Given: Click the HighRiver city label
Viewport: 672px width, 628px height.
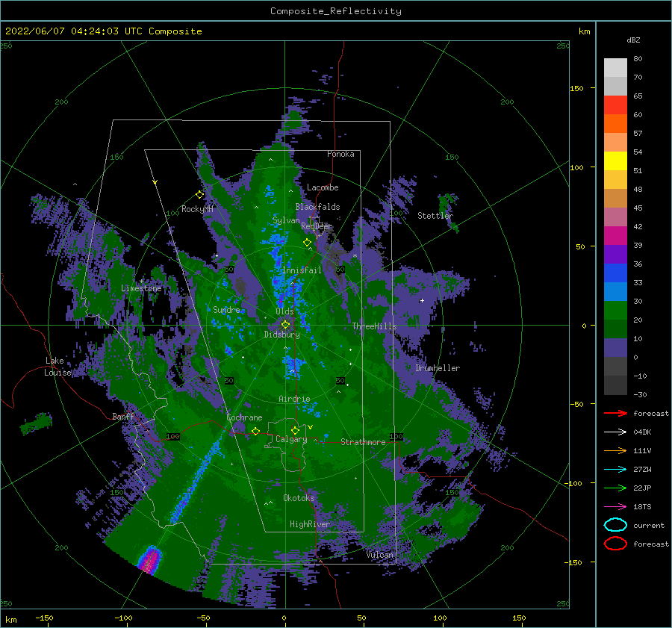Looking at the screenshot, I should [x=309, y=524].
